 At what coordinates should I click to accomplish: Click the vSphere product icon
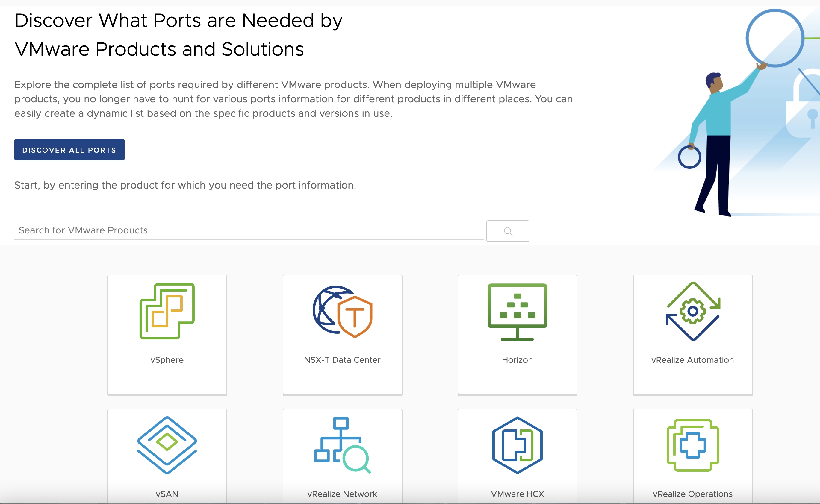(167, 311)
